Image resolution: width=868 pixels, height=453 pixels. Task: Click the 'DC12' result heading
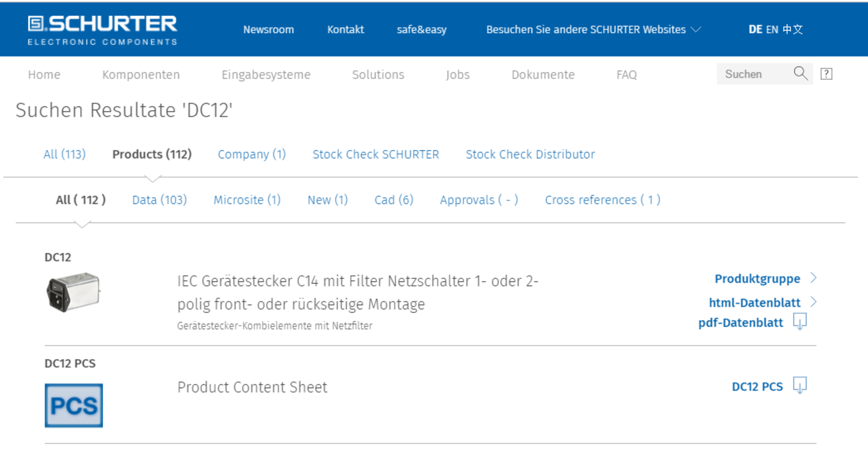pyautogui.click(x=58, y=257)
